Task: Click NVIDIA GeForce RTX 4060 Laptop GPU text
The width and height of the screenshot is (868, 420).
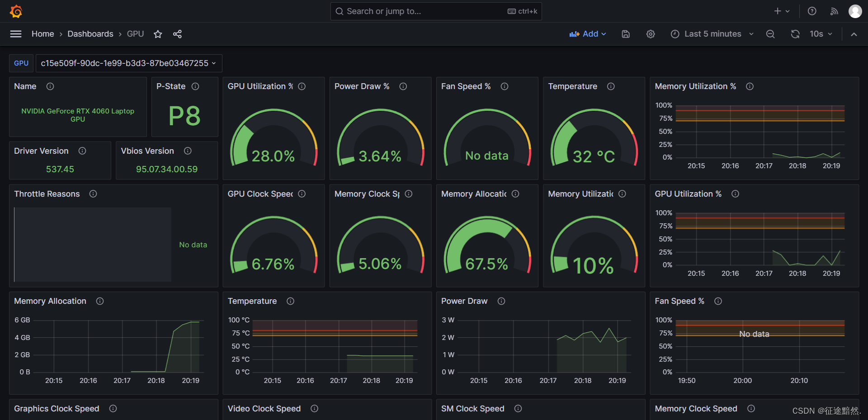Action: tap(78, 115)
